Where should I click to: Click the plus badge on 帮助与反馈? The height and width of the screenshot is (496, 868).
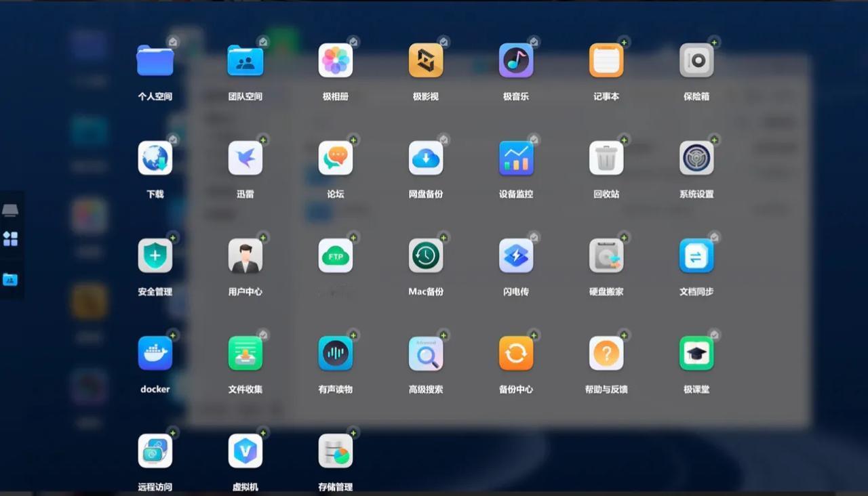(x=624, y=335)
